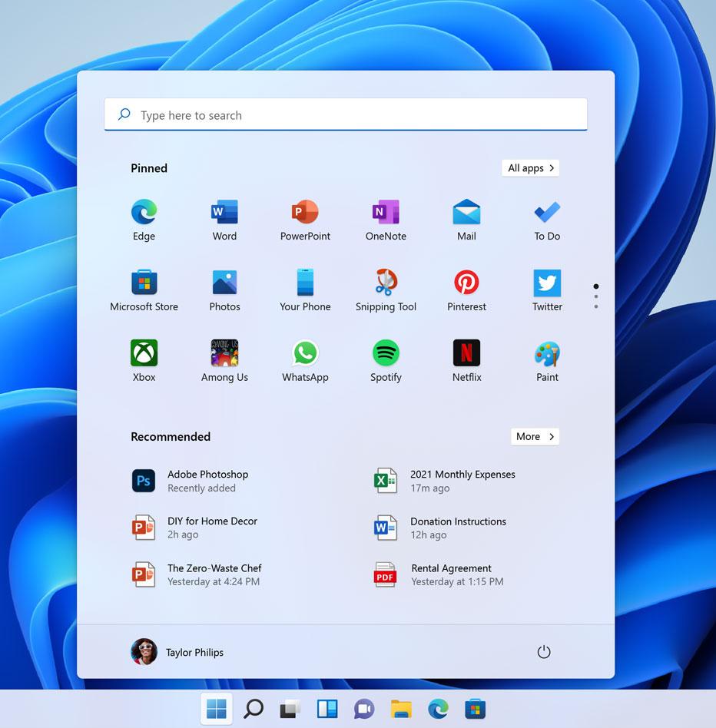Open OneNote from the pinned grid
Screen dimensions: 716x728
pyautogui.click(x=386, y=220)
